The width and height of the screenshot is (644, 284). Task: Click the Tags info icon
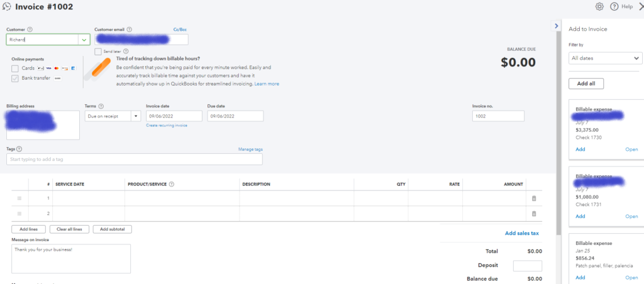pyautogui.click(x=19, y=149)
